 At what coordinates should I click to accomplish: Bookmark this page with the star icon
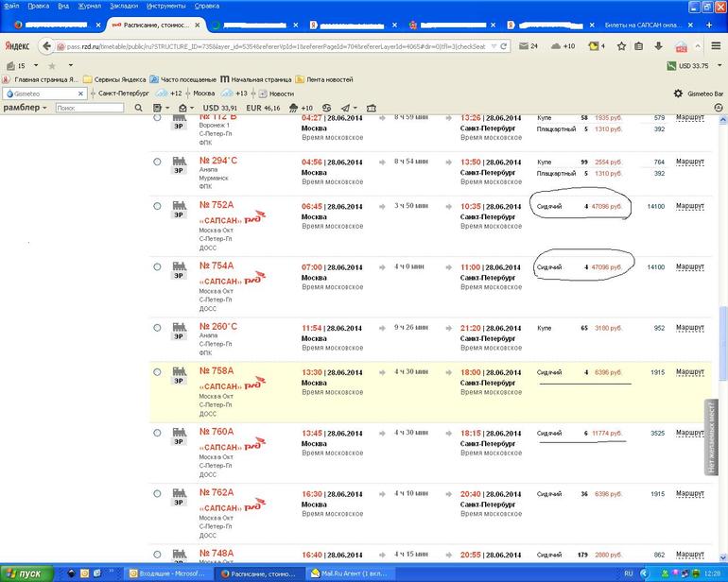point(622,46)
